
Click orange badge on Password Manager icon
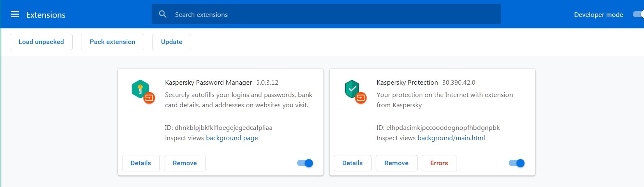point(149,98)
